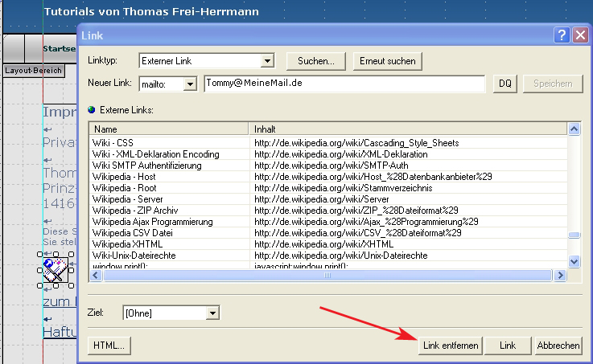Click the globe icon beside Externe Links

pyautogui.click(x=92, y=109)
